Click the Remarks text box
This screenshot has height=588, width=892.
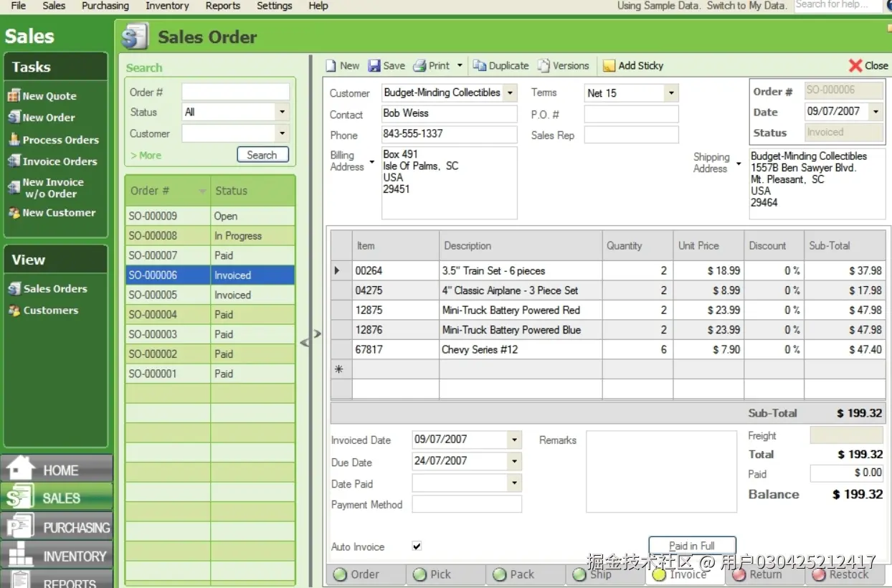661,471
